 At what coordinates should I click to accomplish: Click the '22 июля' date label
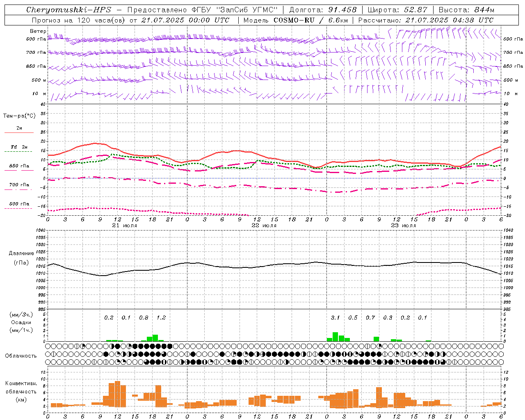click(x=264, y=226)
